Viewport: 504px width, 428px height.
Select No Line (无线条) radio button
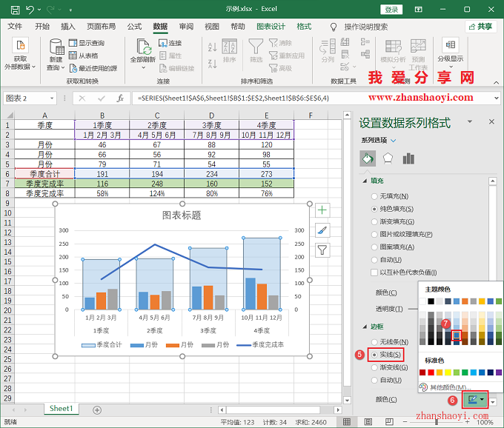coord(374,342)
